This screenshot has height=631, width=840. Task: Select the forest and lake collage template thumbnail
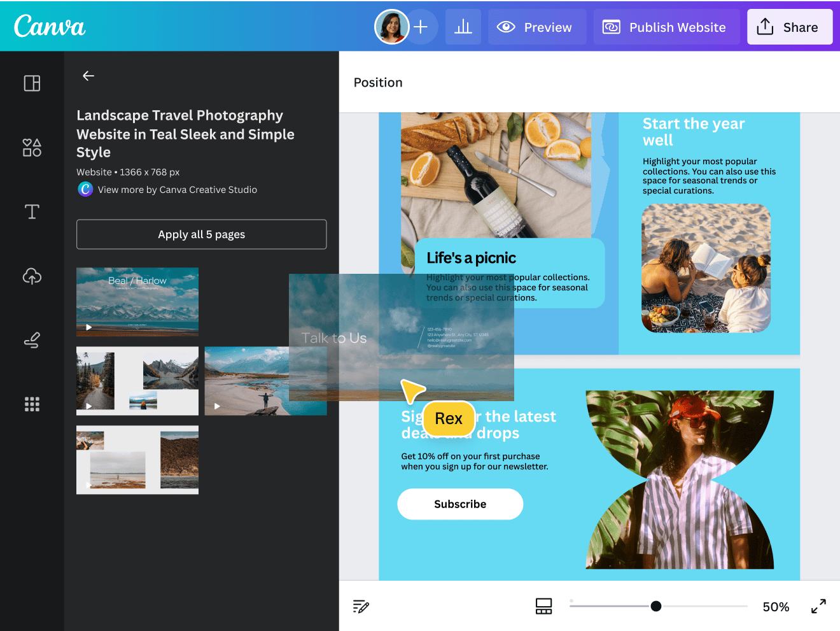[137, 381]
